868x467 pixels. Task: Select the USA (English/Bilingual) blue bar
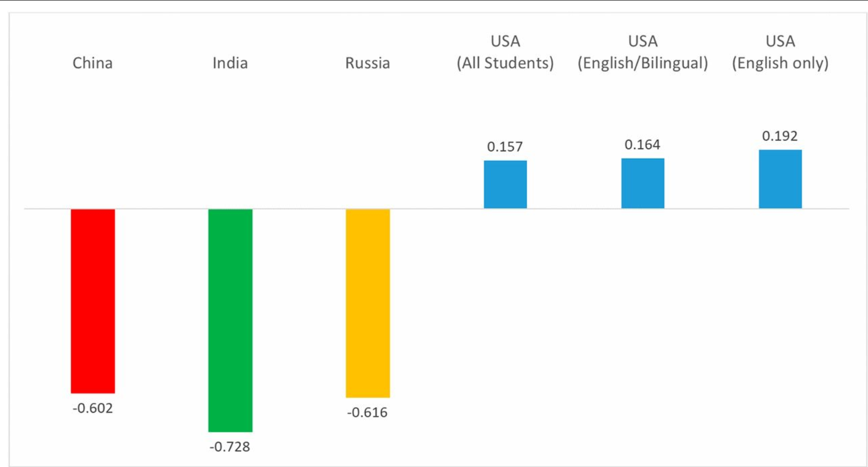point(642,183)
